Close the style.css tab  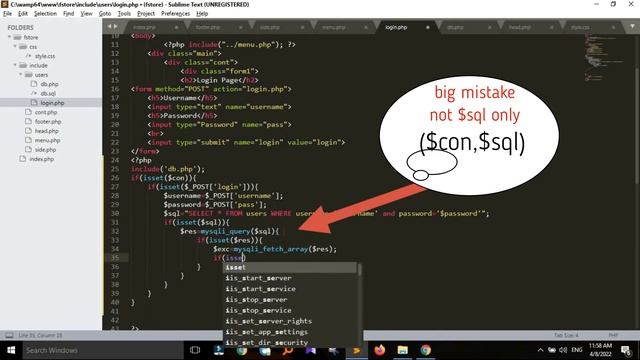[x=613, y=27]
